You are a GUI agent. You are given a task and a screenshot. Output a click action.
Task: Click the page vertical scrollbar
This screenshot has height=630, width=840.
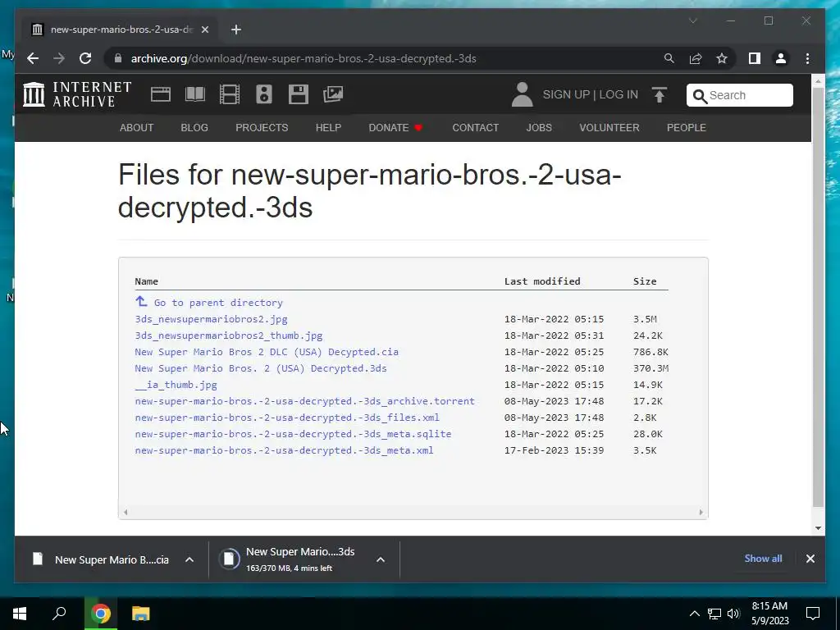tap(818, 297)
